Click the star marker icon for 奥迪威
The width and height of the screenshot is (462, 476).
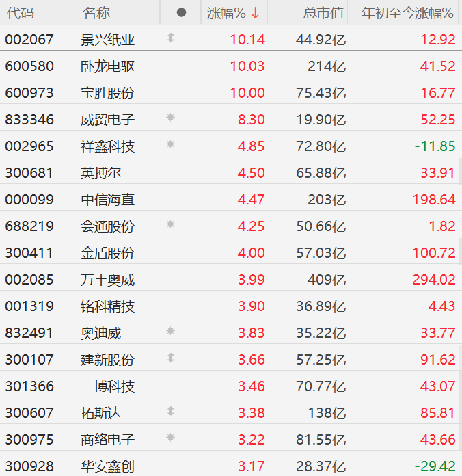170,331
